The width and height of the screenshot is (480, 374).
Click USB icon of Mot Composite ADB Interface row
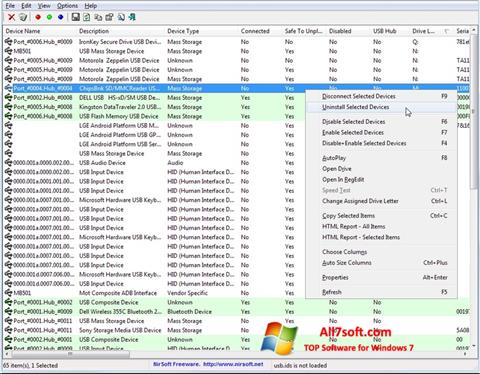9,293
